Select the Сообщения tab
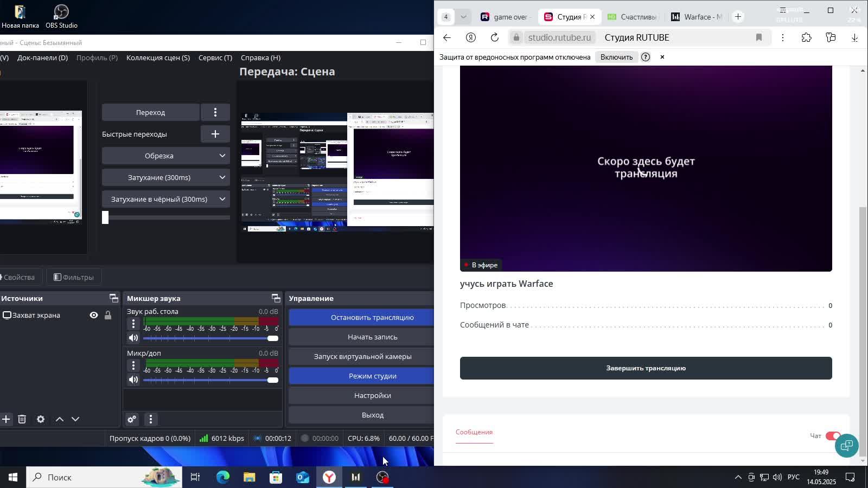Screen dimensions: 868x488 [474, 432]
